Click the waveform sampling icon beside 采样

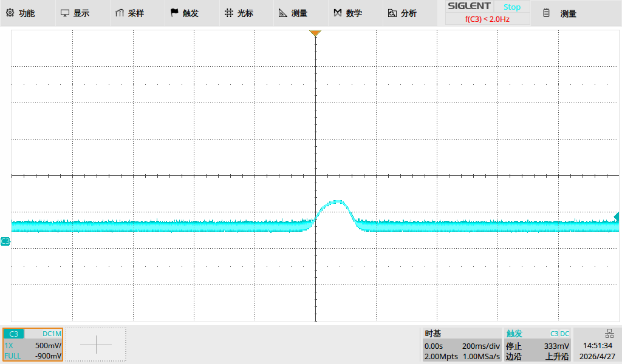pyautogui.click(x=120, y=13)
